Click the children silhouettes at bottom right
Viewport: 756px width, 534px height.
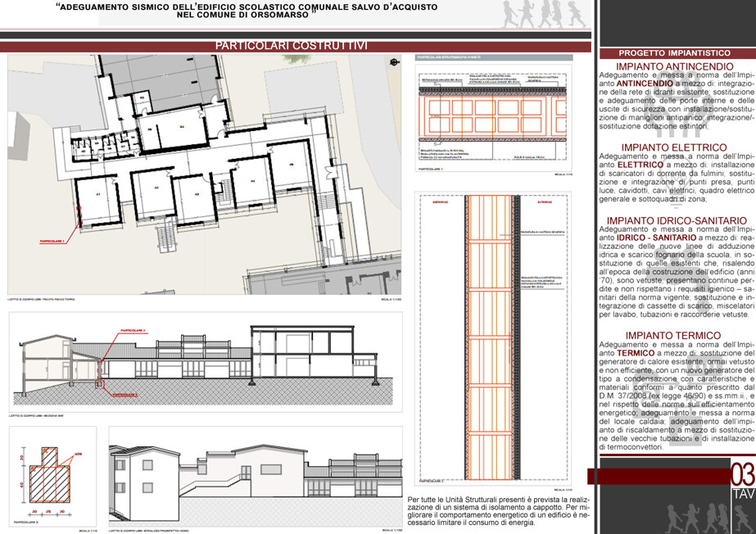click(707, 518)
